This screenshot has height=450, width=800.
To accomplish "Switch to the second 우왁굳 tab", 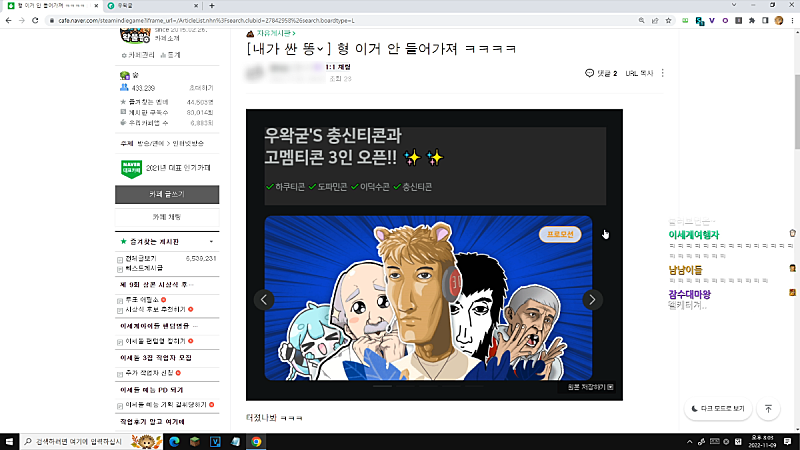I will coord(153,6).
